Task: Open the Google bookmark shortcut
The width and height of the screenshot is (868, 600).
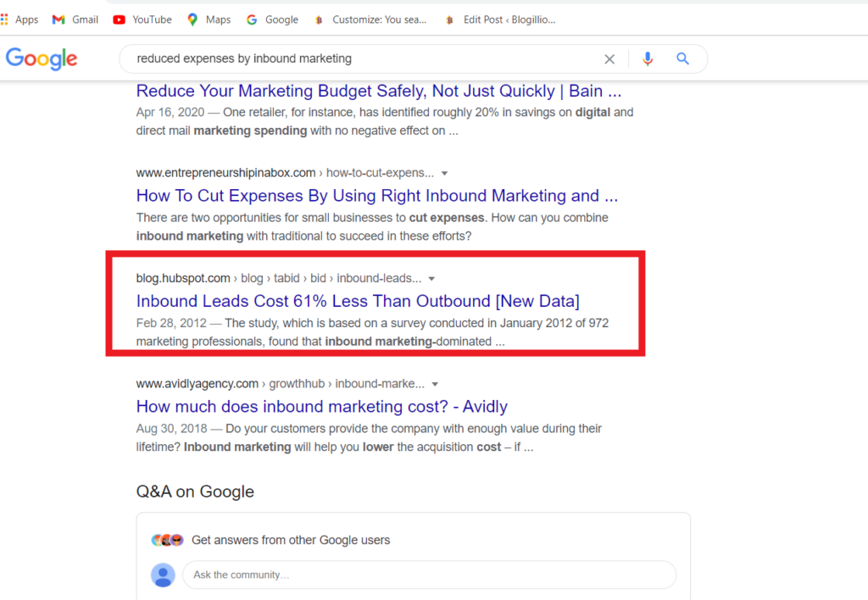Action: (x=272, y=19)
